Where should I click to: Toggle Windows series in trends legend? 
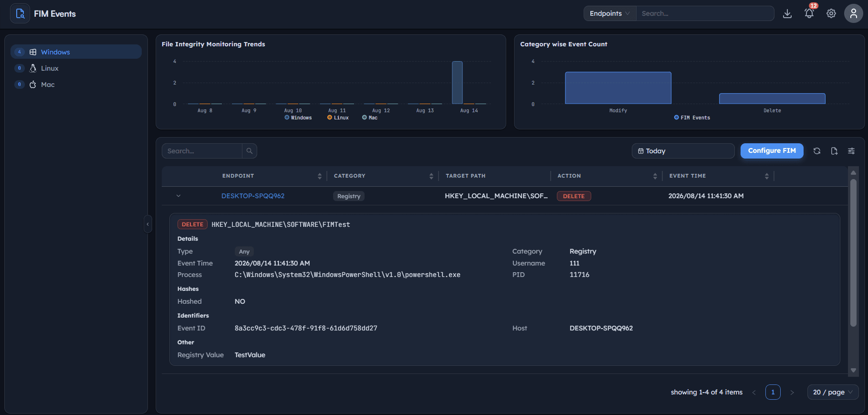[x=298, y=117]
